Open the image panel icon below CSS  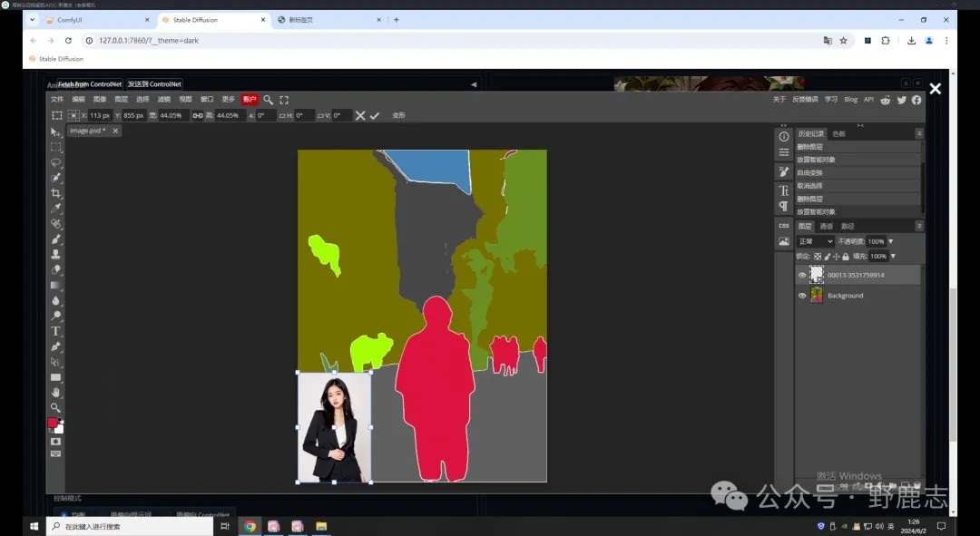pos(784,241)
